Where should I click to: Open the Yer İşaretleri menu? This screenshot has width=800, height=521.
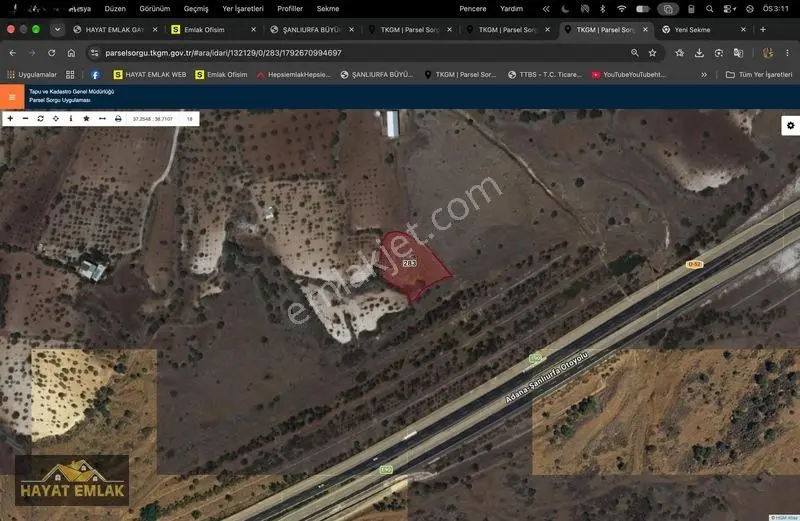click(243, 9)
